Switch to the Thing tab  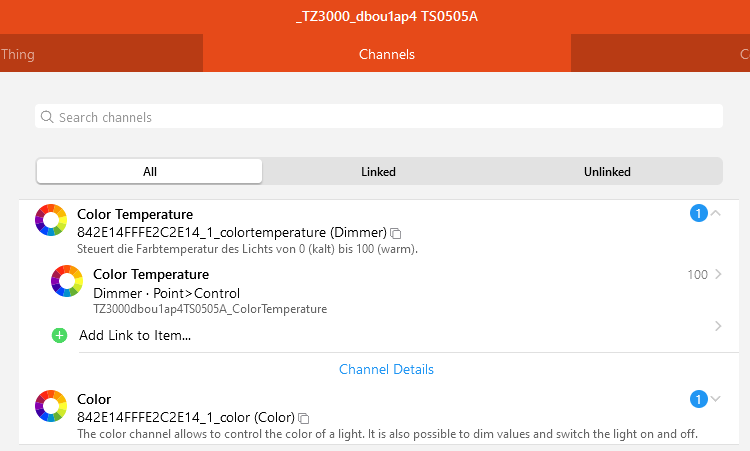[18, 54]
